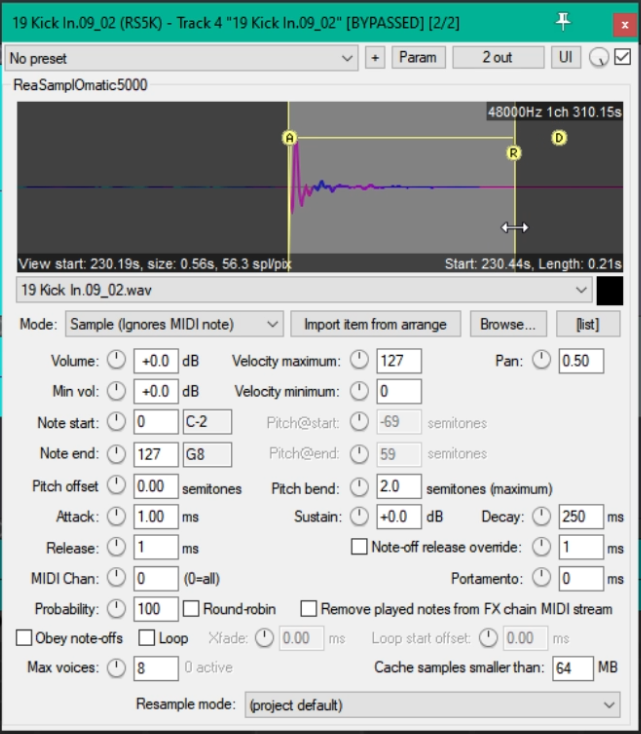Click Import item from arrange
This screenshot has height=734, width=641.
point(376,324)
